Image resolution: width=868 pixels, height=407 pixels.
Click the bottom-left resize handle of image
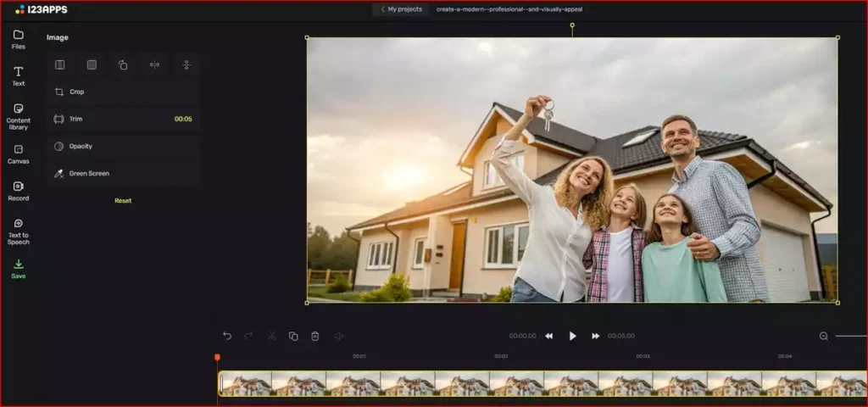click(307, 303)
